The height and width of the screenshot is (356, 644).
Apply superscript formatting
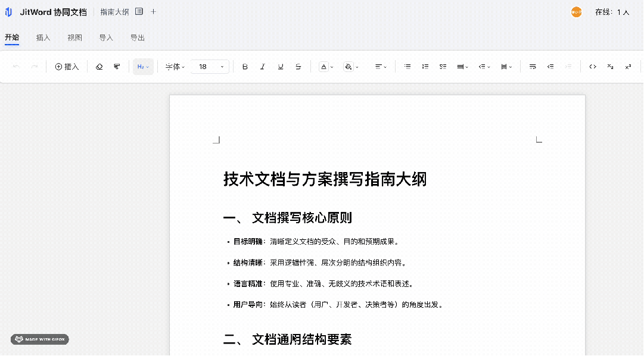tap(627, 67)
